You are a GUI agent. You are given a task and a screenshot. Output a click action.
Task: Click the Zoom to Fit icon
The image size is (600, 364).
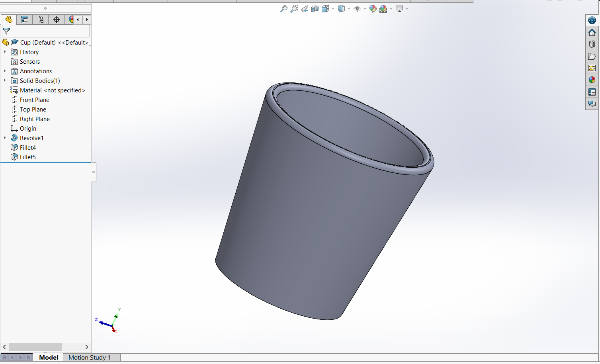click(x=283, y=9)
